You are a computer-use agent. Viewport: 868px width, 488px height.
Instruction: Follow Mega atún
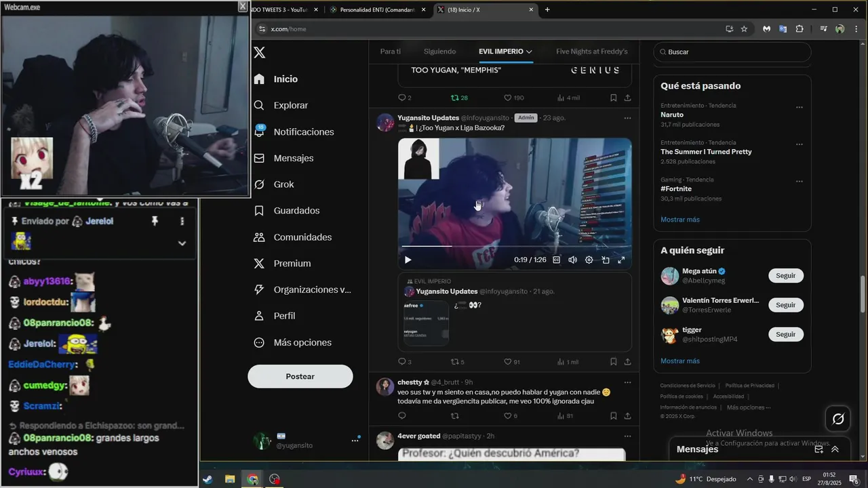click(786, 276)
